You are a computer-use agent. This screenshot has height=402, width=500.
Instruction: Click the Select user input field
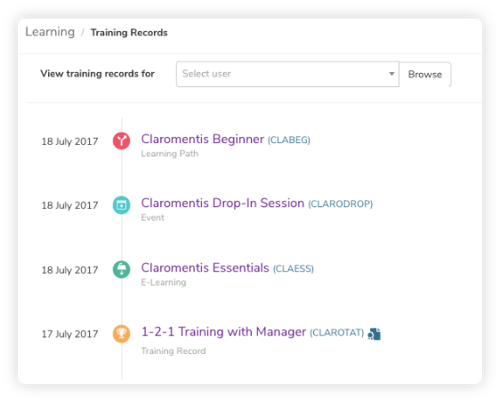coord(287,74)
